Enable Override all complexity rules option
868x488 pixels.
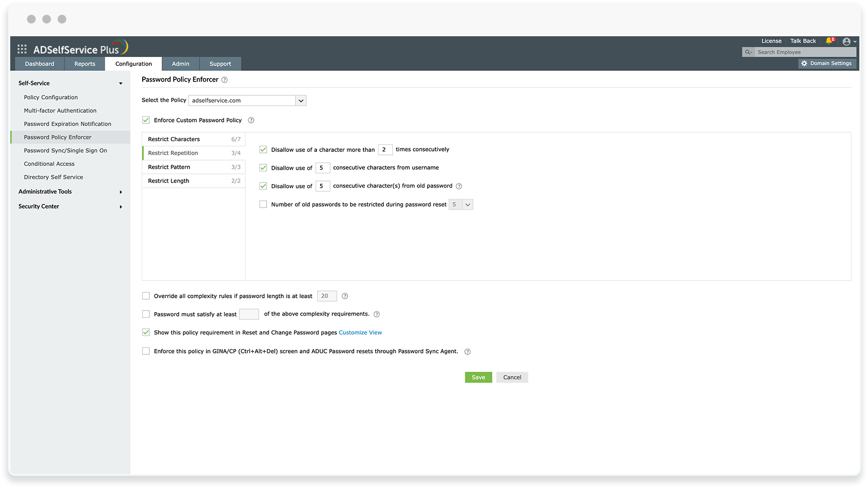coord(146,296)
